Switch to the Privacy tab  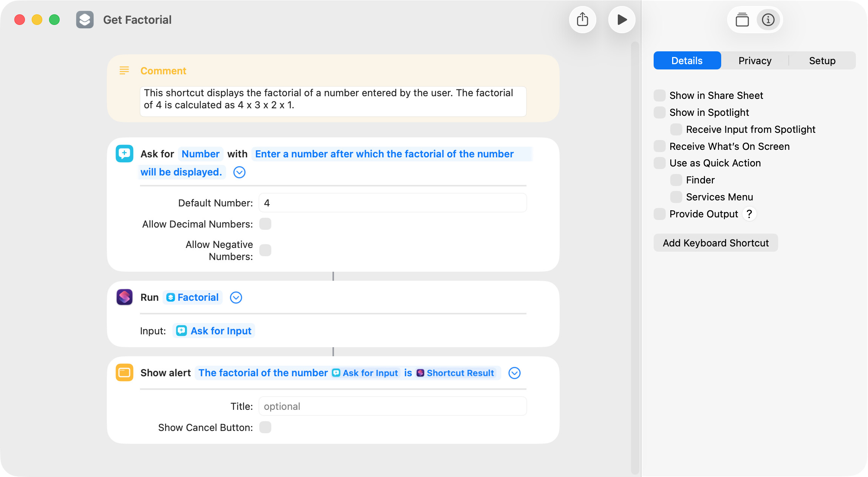click(x=755, y=61)
